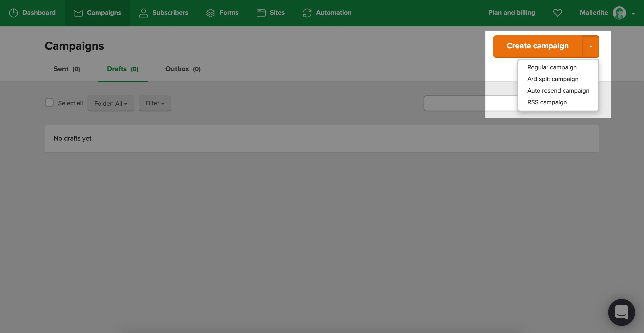This screenshot has width=644, height=333.
Task: Expand the Folder: All dropdown
Action: coord(110,103)
